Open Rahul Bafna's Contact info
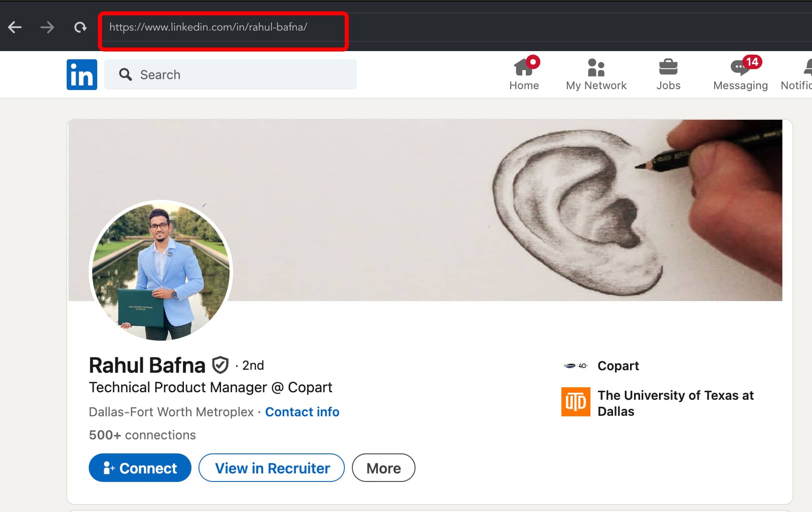This screenshot has height=512, width=812. click(302, 411)
